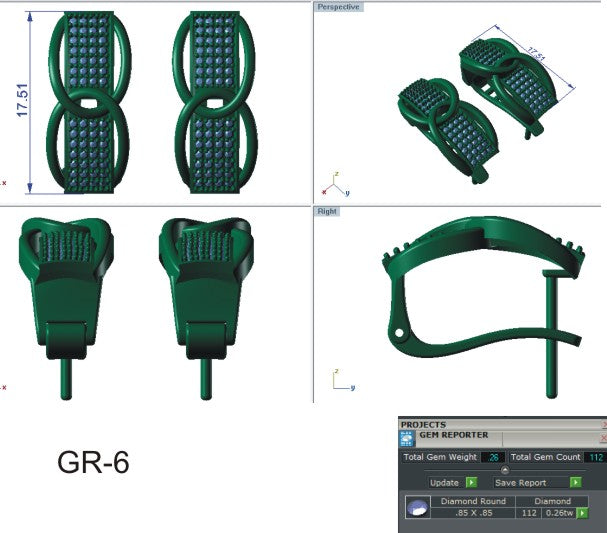Click the Total Gem Weight value field
607x533 pixels.
(492, 457)
